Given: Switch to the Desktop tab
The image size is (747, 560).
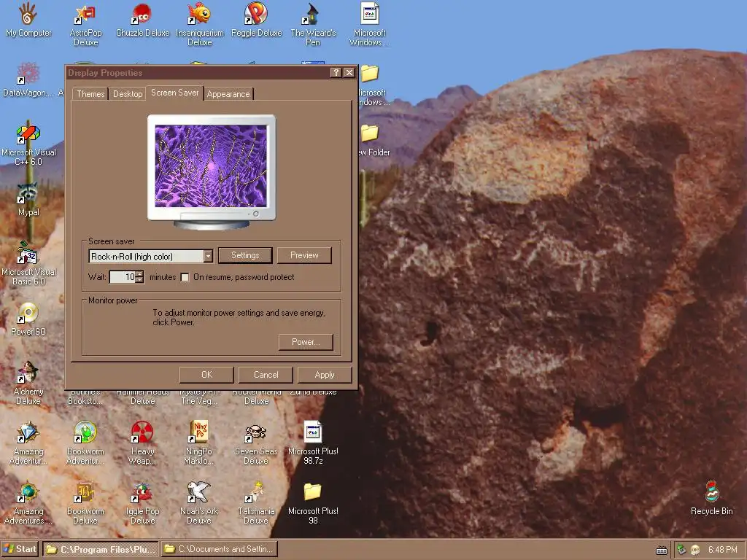Looking at the screenshot, I should click(x=127, y=94).
